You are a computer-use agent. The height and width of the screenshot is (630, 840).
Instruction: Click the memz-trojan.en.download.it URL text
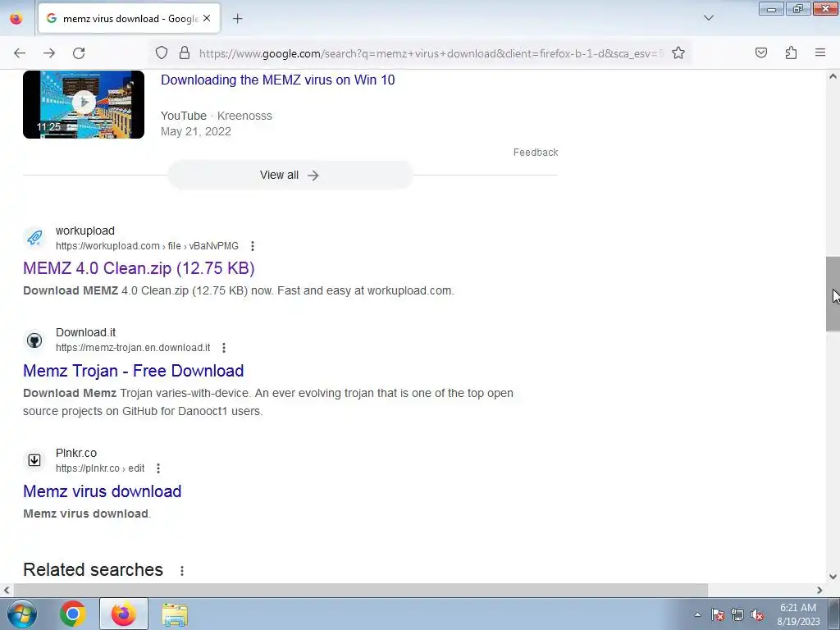[x=133, y=348]
